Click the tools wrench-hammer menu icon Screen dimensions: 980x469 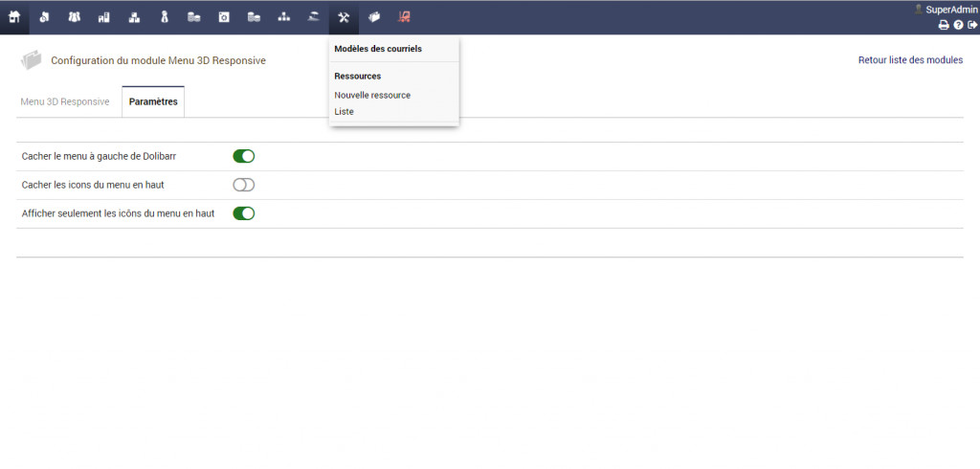344,17
